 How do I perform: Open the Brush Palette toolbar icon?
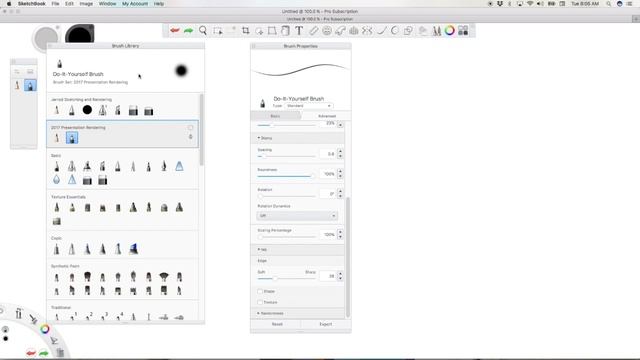tap(436, 31)
